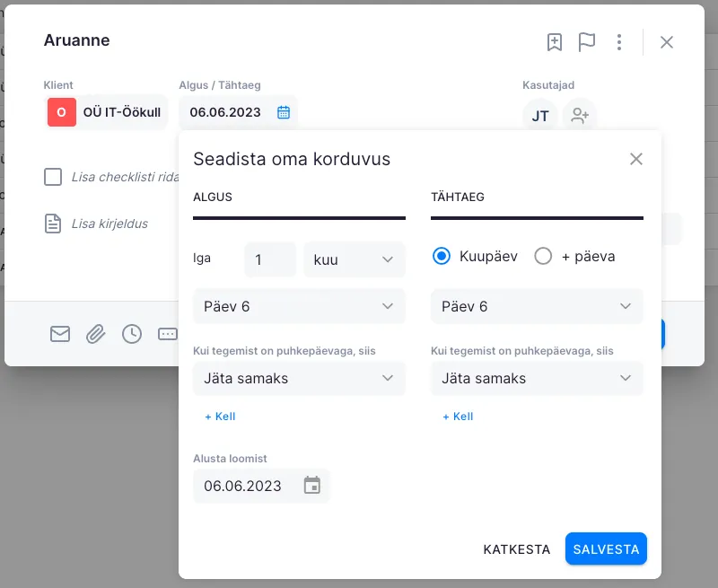Click the + Kell link under Algus
Viewport: 718px width, 588px height.
[220, 417]
